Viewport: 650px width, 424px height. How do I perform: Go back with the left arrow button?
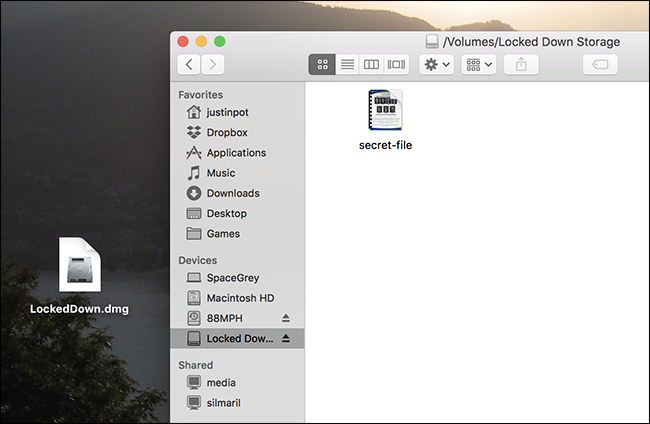click(x=189, y=64)
